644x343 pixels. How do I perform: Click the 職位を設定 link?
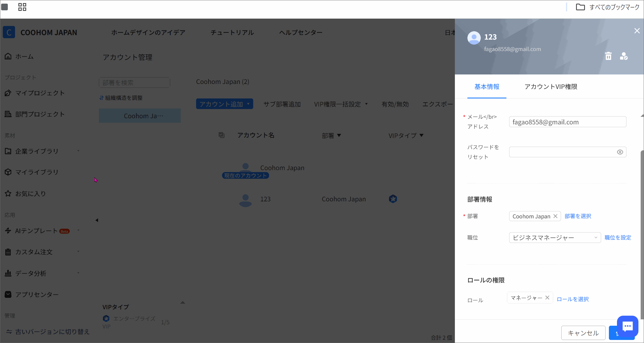pyautogui.click(x=618, y=238)
